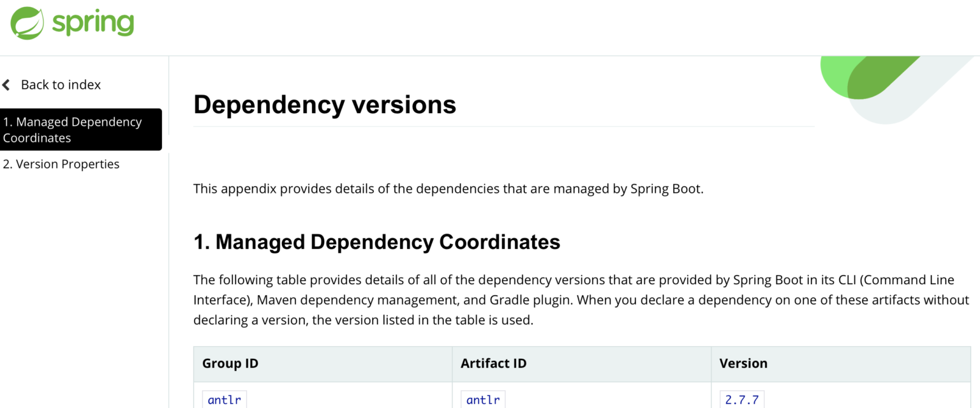This screenshot has width=980, height=408.
Task: Open the 'Back to index' navigation link
Action: pos(61,84)
